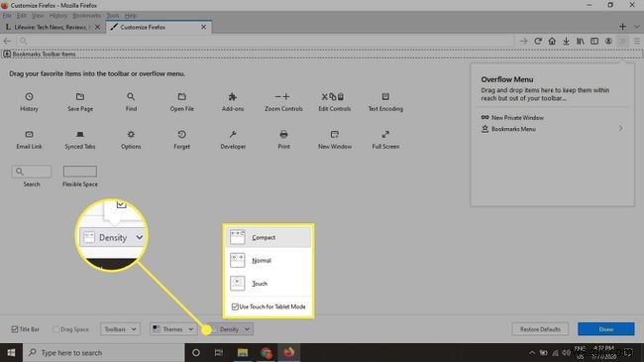
Task: Open the Help menu
Action: 131,15
